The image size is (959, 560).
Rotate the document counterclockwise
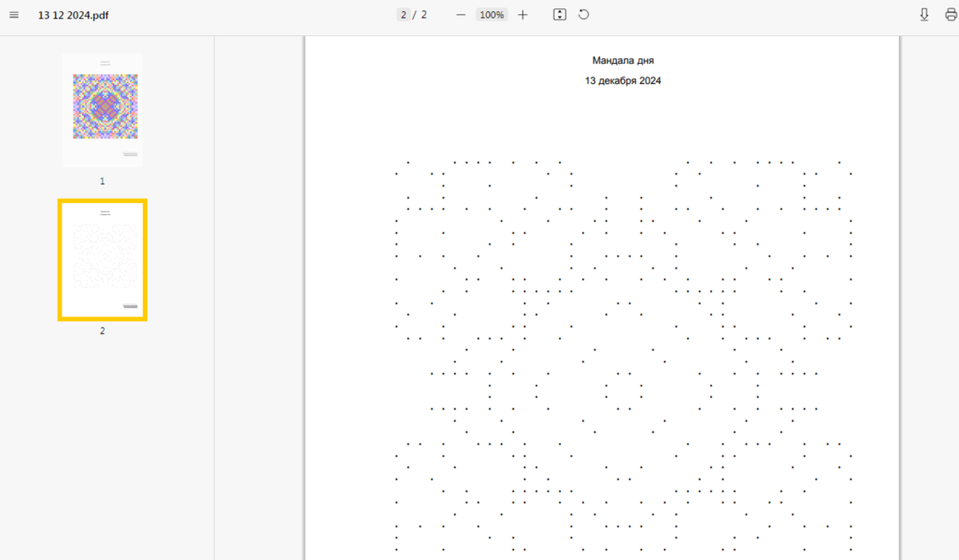click(x=584, y=14)
